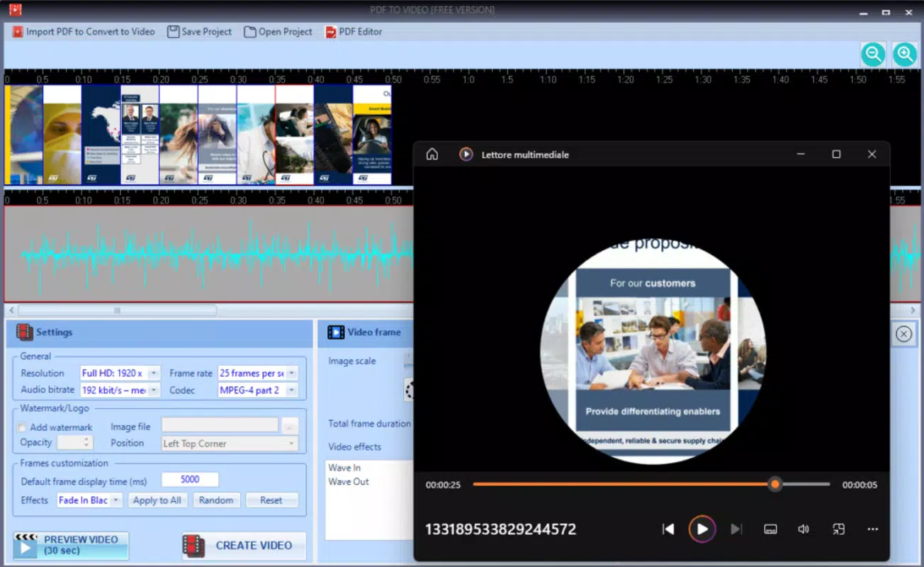
Task: Select the yellow masked face slide thumbnail
Action: (62, 135)
